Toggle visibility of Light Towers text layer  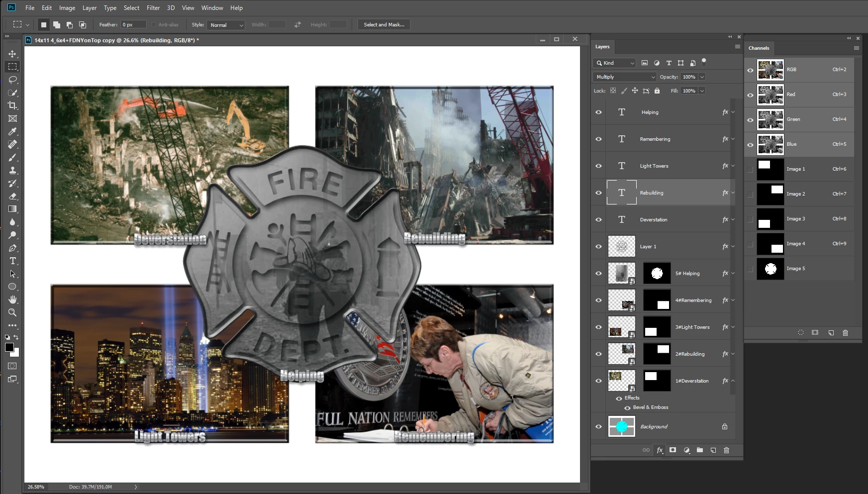pos(599,166)
